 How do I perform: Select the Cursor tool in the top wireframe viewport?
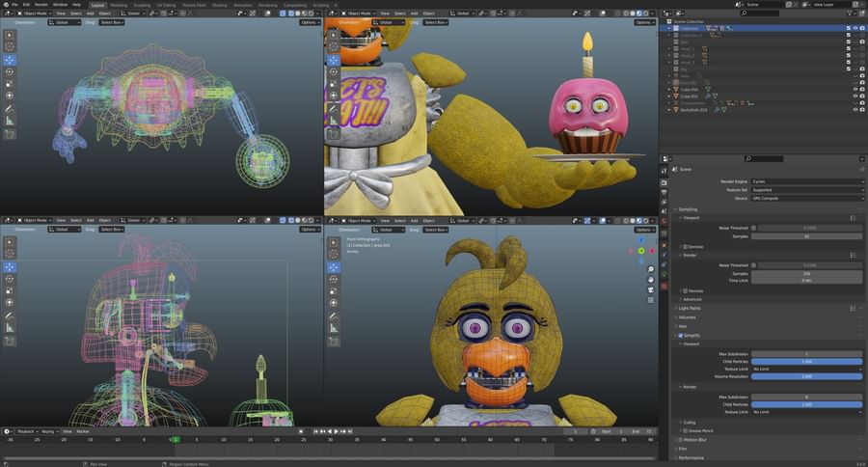(10, 47)
